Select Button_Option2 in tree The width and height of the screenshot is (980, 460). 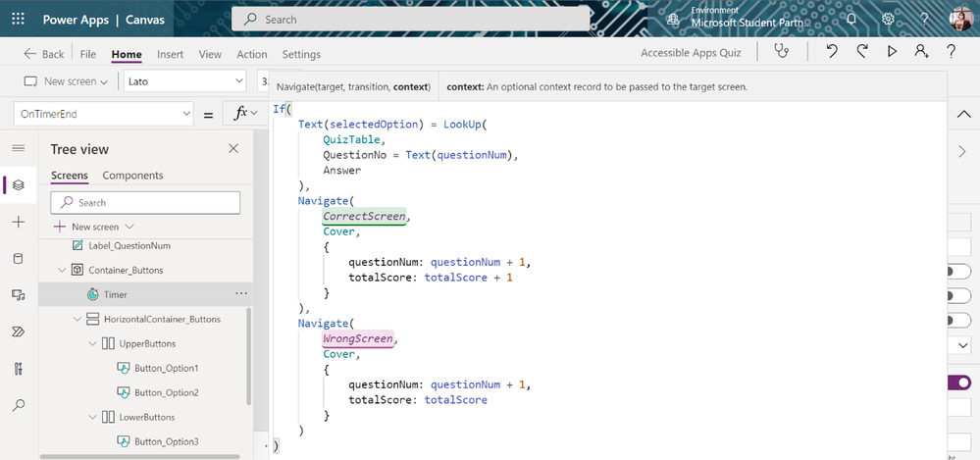click(x=166, y=392)
